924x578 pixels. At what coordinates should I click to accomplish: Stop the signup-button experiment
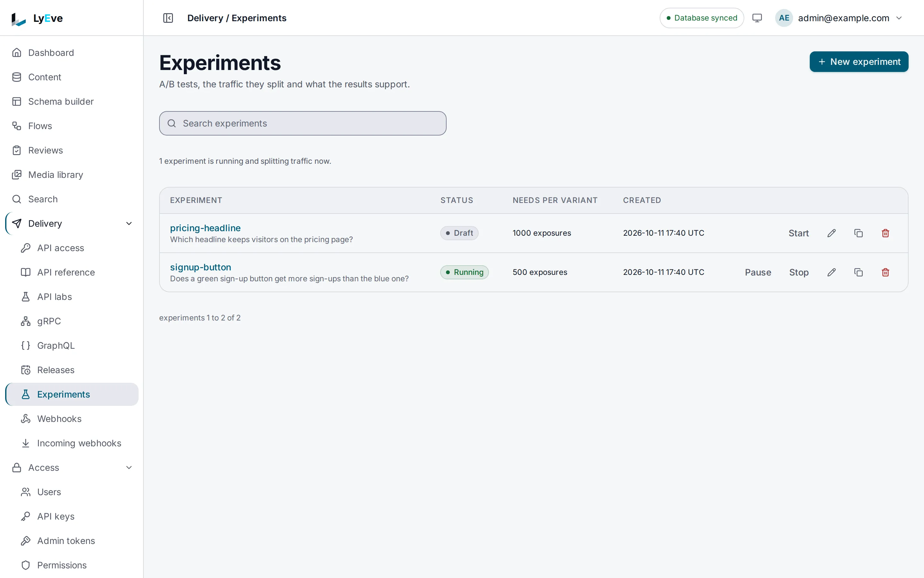(x=799, y=272)
